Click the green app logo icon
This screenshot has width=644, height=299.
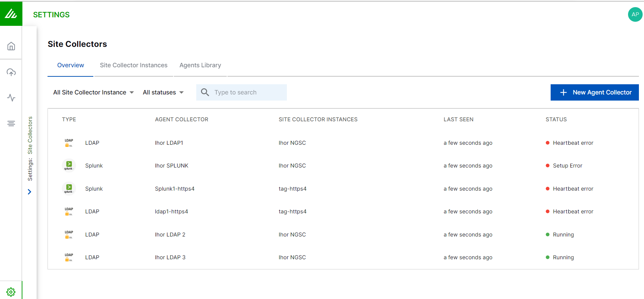coord(11,14)
